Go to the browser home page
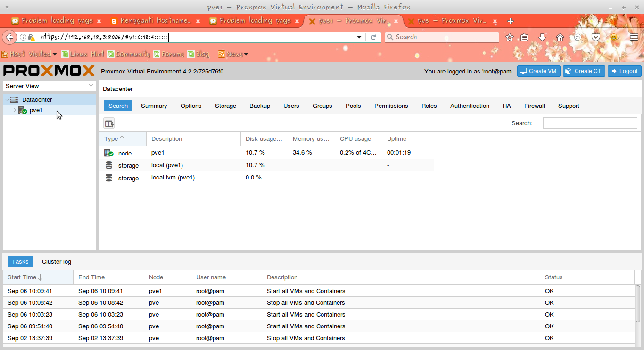Viewport: 644px width, 350px height. pyautogui.click(x=560, y=37)
